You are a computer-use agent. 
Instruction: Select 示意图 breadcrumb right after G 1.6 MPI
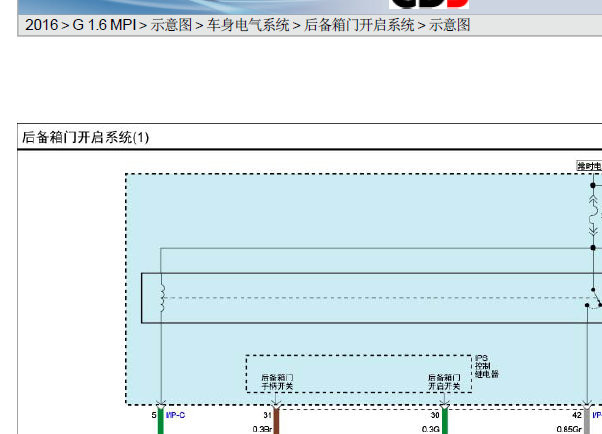click(x=171, y=25)
